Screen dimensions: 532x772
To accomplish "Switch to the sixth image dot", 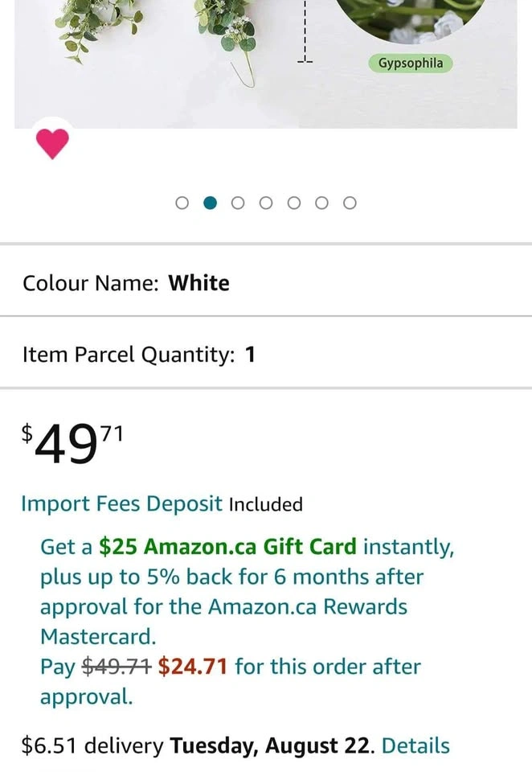I will [x=322, y=203].
